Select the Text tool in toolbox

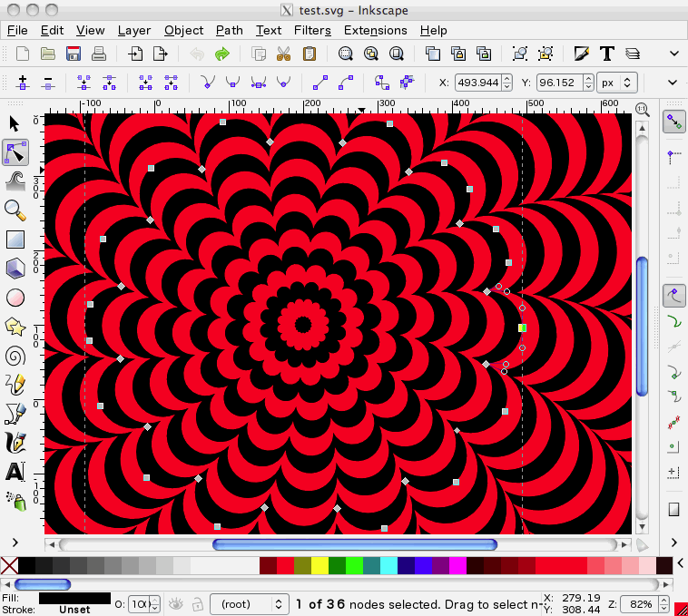(x=15, y=472)
